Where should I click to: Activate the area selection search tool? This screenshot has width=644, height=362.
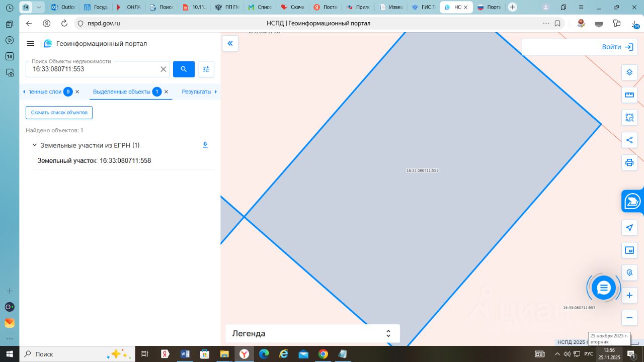click(629, 117)
